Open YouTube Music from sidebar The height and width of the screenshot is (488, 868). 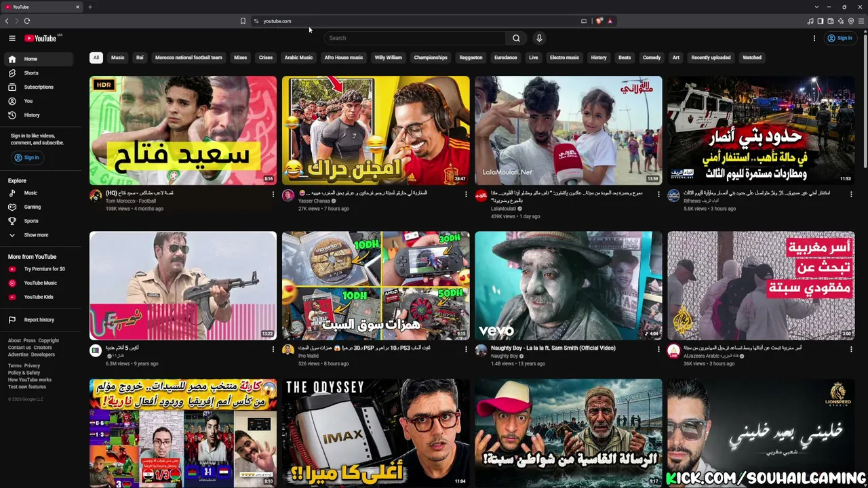click(37, 283)
